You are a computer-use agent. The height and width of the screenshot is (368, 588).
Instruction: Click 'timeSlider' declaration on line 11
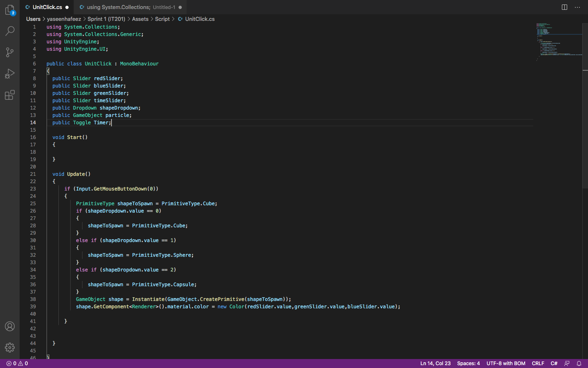[108, 101]
